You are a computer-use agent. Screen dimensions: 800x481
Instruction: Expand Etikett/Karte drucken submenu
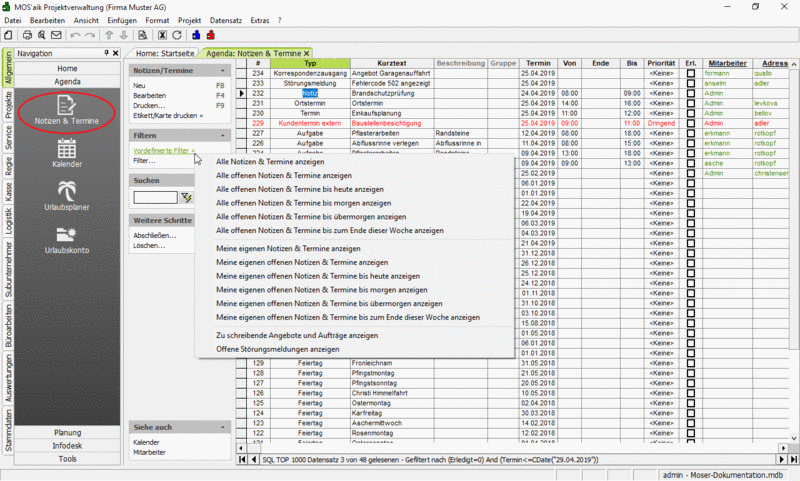point(168,116)
